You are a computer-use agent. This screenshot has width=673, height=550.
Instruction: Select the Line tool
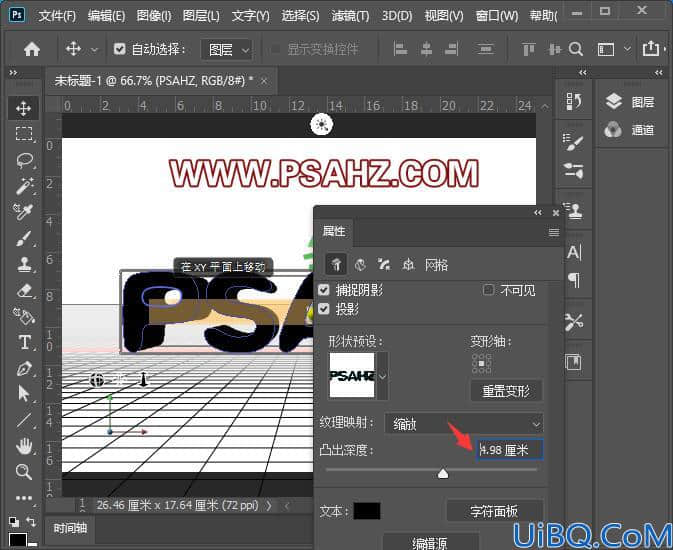[x=24, y=420]
